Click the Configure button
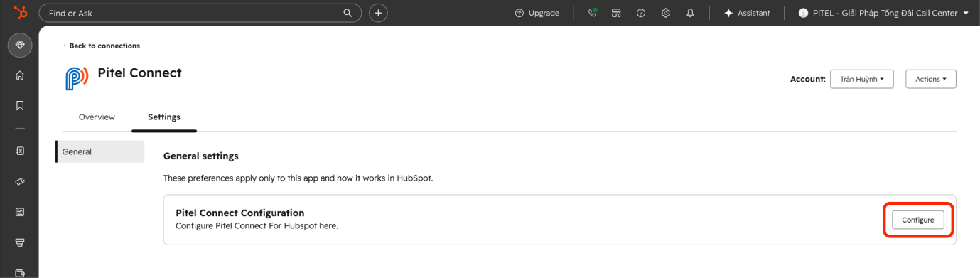Screen dimensions: 980x278 pyautogui.click(x=918, y=220)
